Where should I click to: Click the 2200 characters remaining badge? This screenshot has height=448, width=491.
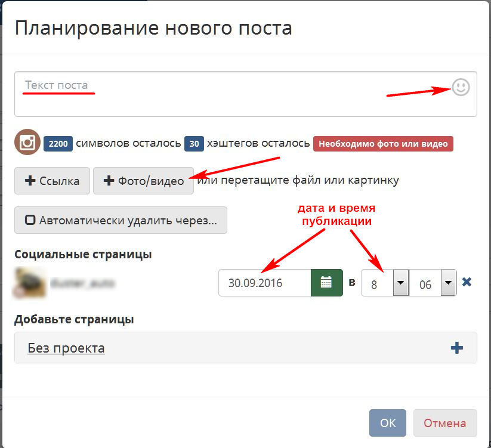(58, 144)
